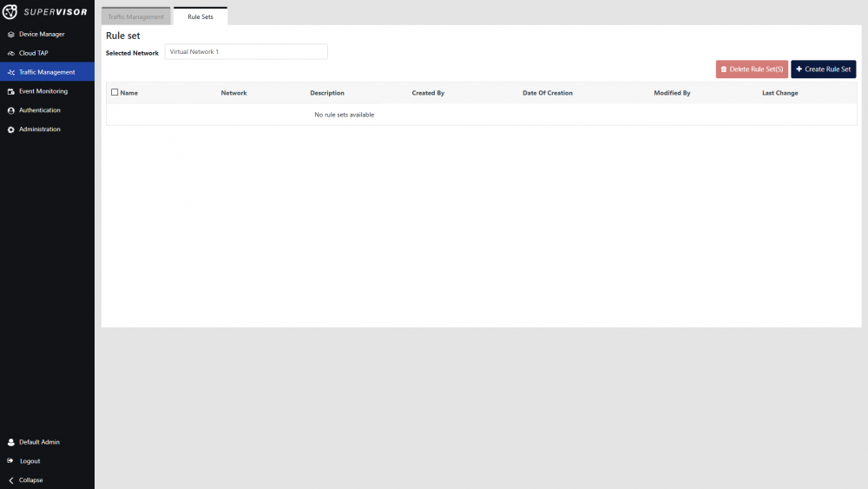Click the Created By column header
The width and height of the screenshot is (868, 489).
(x=428, y=93)
